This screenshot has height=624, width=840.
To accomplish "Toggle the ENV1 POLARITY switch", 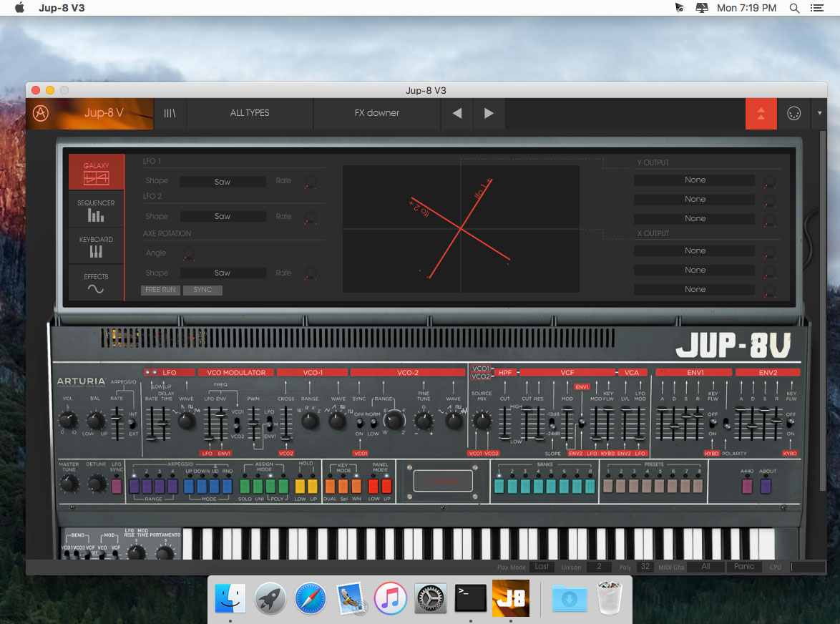I will coord(726,424).
